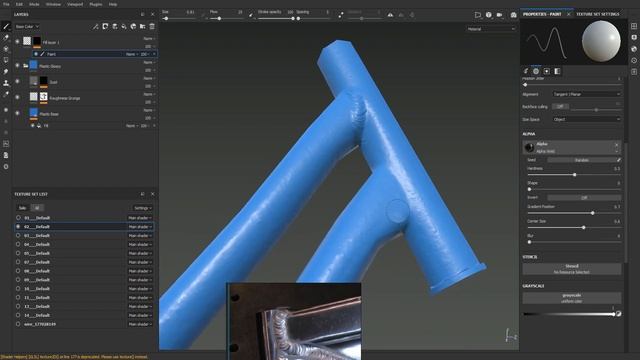This screenshot has width=640, height=360.
Task: Click the add fill layer icon in Layers
Action: click(124, 27)
